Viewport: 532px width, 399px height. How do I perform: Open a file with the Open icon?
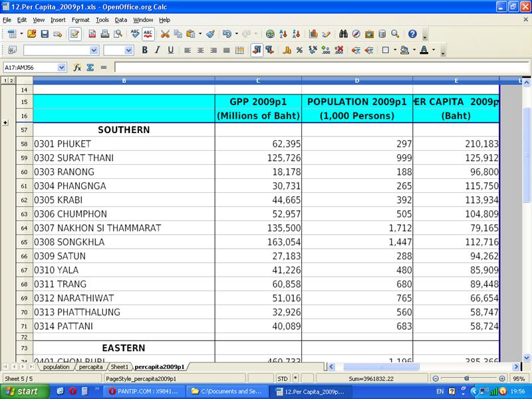point(31,34)
